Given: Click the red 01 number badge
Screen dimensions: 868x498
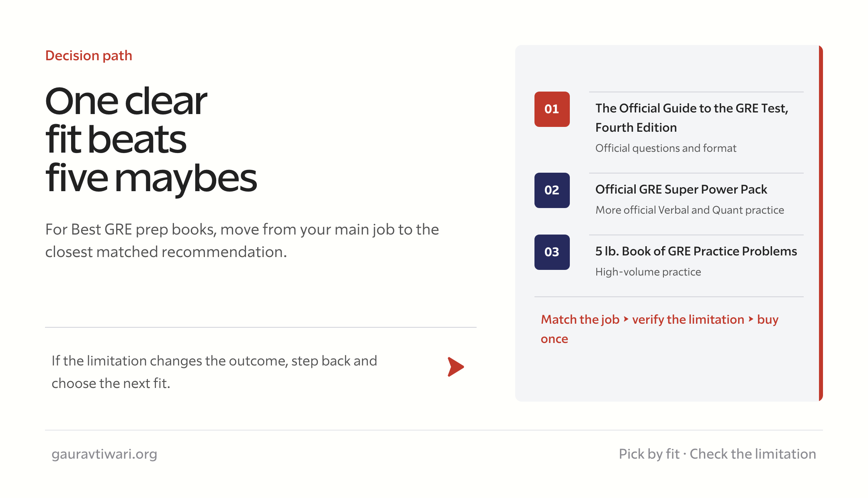Looking at the screenshot, I should pos(552,109).
